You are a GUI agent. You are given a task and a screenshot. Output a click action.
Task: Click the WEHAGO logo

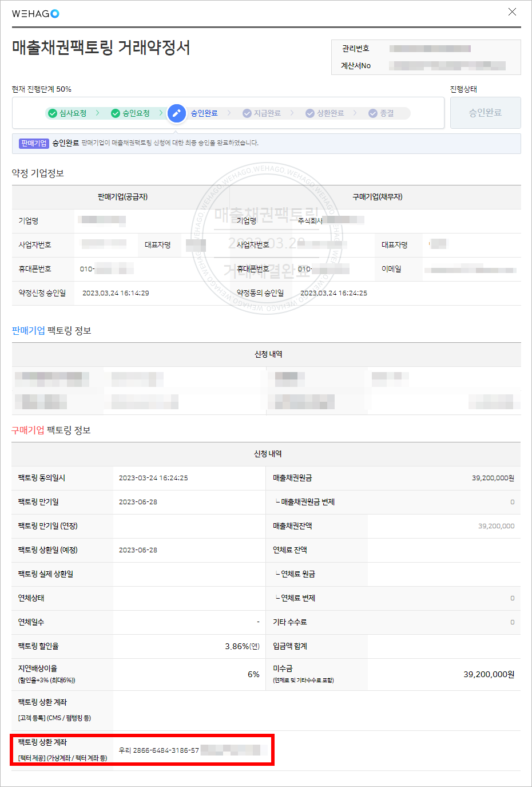[35, 14]
